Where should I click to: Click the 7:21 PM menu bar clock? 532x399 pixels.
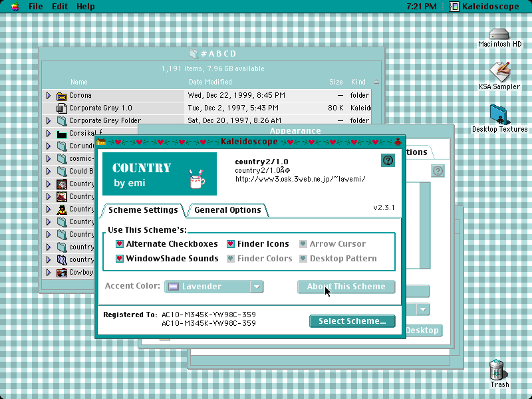(422, 7)
